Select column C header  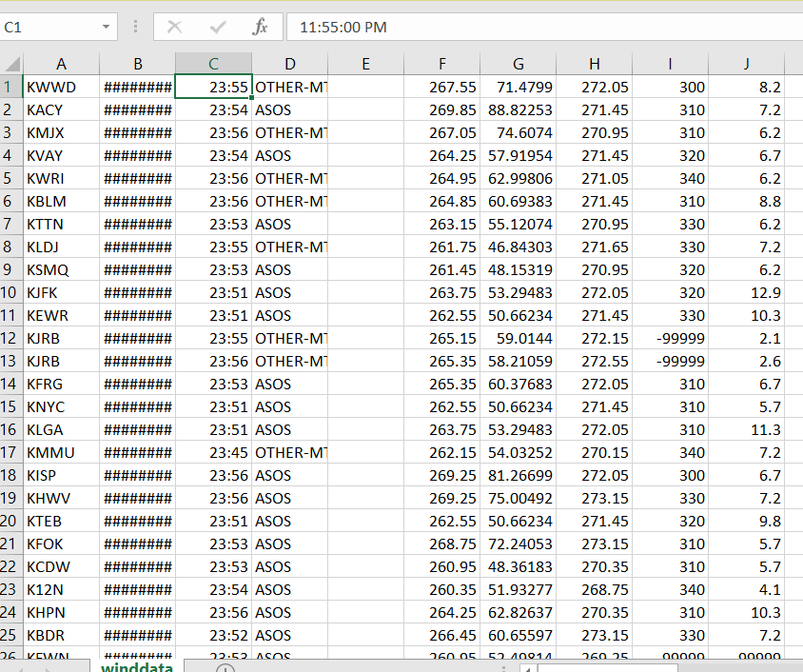(x=213, y=64)
